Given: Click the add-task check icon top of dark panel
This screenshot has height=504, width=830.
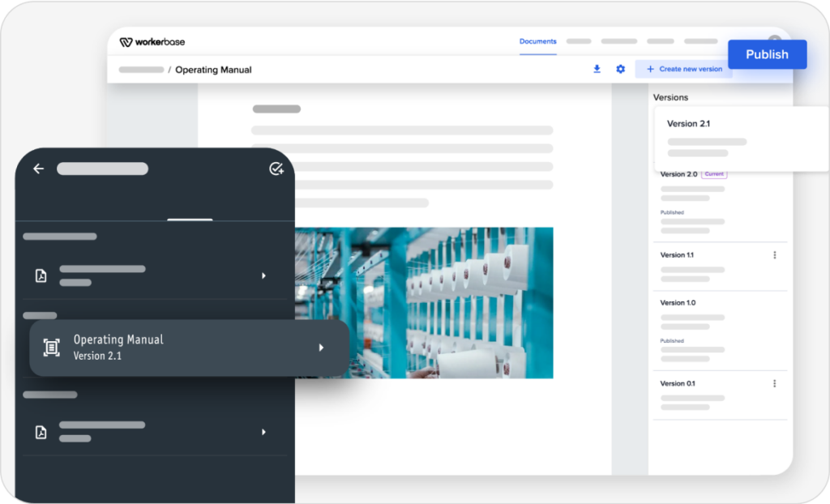Looking at the screenshot, I should click(x=276, y=169).
